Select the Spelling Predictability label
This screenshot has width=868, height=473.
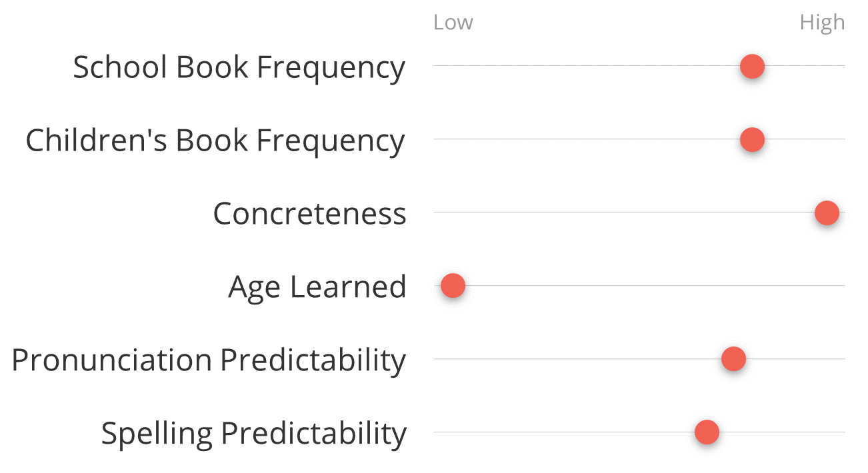click(x=253, y=434)
